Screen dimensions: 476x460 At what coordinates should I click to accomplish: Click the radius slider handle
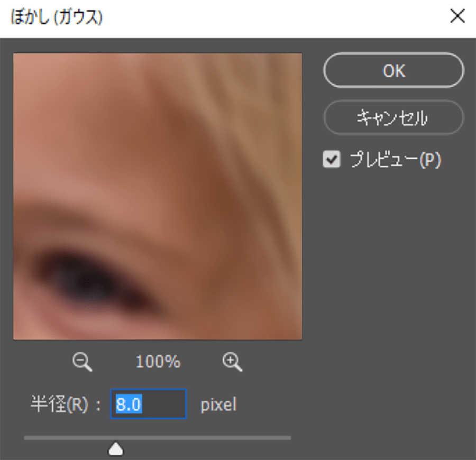[x=116, y=449]
